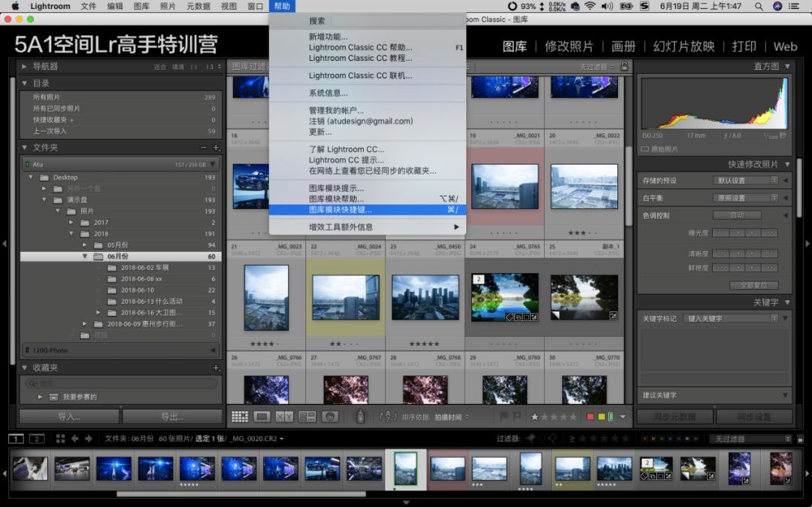The width and height of the screenshot is (812, 507).
Task: Open sort criteria dropdown 拍摄时间
Action: [452, 417]
